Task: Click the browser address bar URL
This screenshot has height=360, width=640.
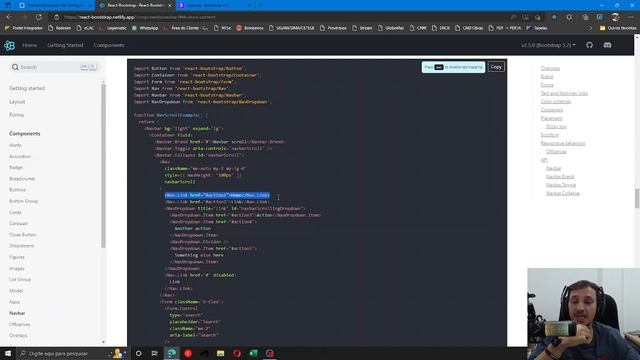Action: pos(140,17)
